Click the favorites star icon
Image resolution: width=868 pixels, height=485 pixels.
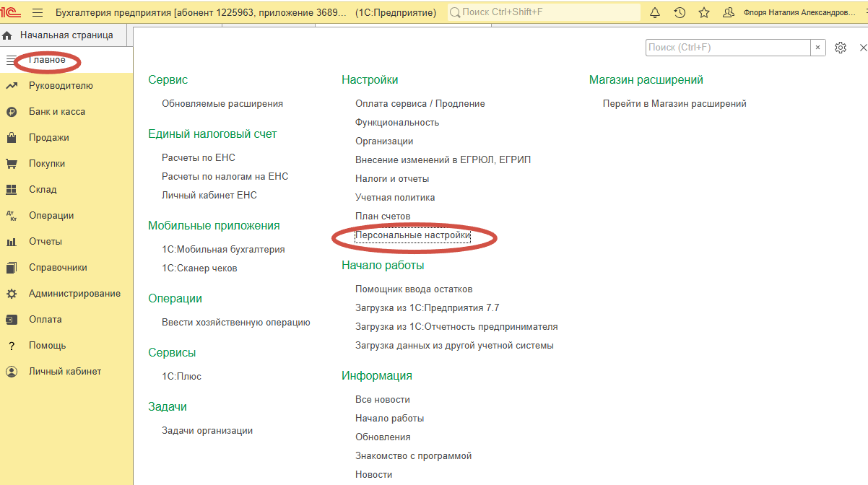[x=704, y=12]
